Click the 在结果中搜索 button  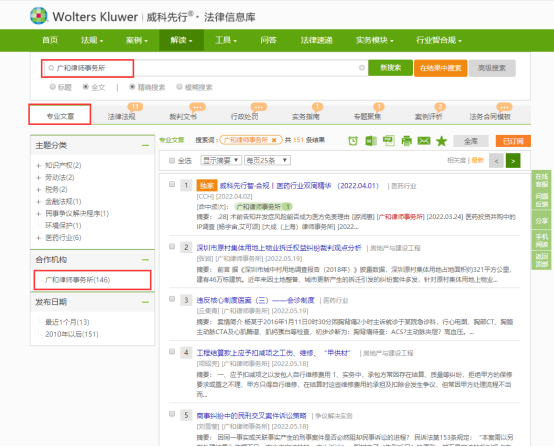[x=441, y=68]
